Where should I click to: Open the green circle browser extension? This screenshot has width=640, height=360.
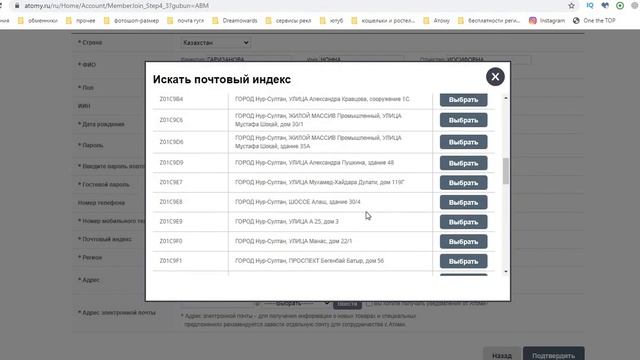620,6
